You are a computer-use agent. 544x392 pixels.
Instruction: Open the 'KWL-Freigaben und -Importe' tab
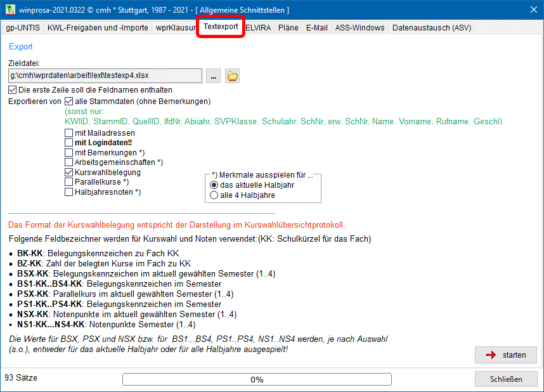98,28
